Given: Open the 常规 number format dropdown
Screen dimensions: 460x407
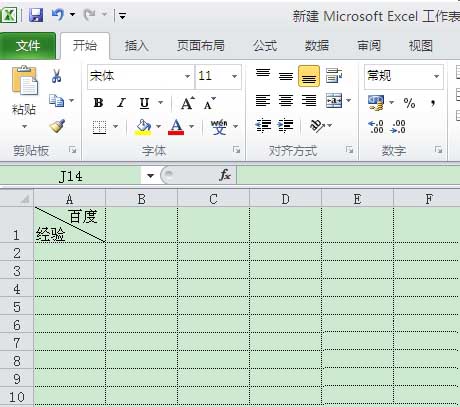Looking at the screenshot, I should point(436,76).
